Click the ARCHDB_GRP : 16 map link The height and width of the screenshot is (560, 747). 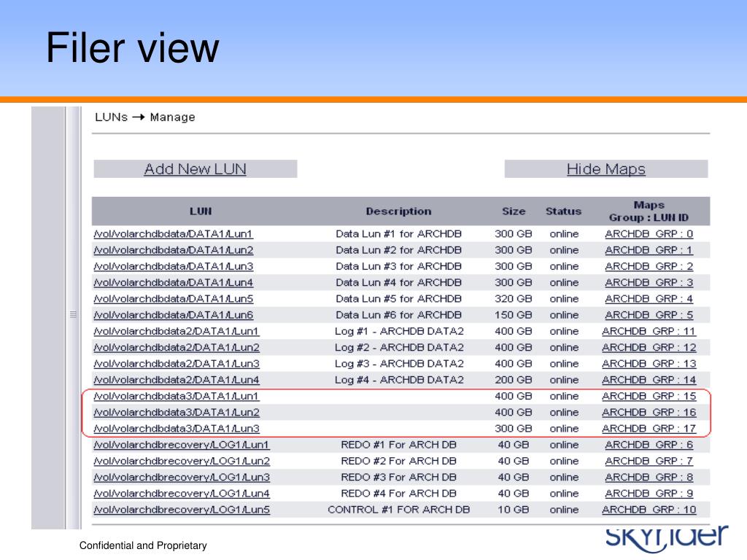[x=649, y=412]
